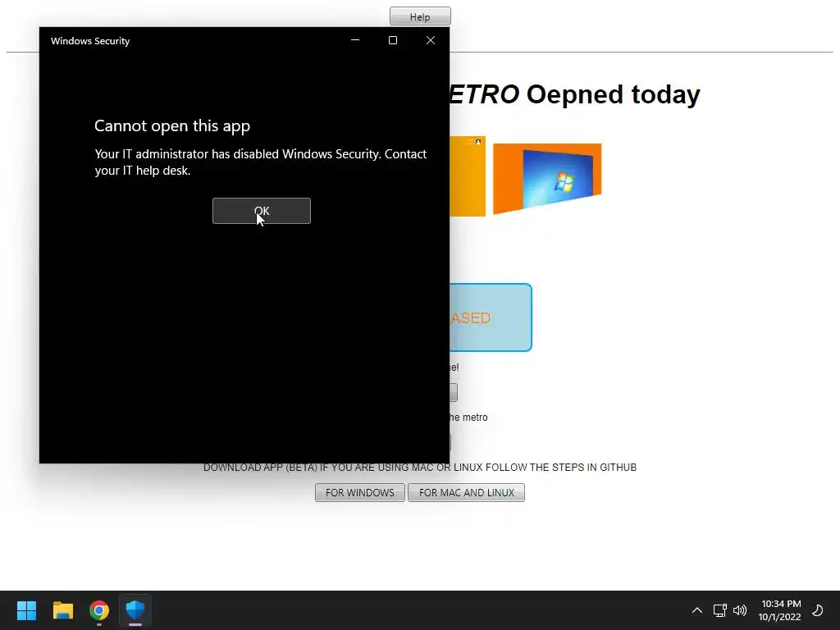
Task: Click the 'DOWNLOAD APP (BETA)' instruction line
Action: [x=420, y=467]
